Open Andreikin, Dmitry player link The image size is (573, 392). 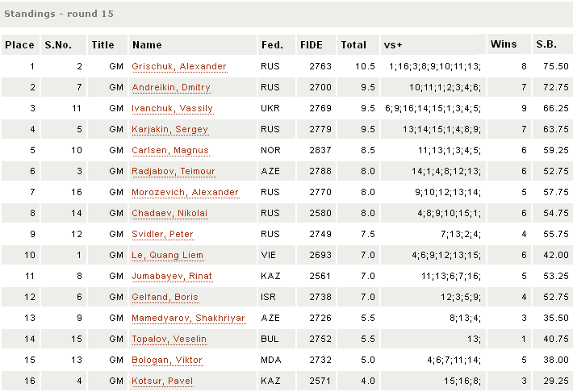[171, 87]
